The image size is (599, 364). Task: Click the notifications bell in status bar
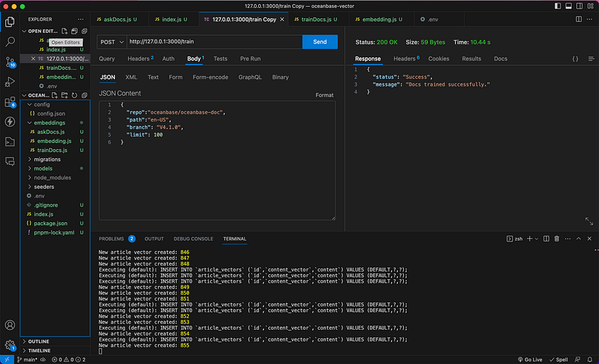[590, 359]
